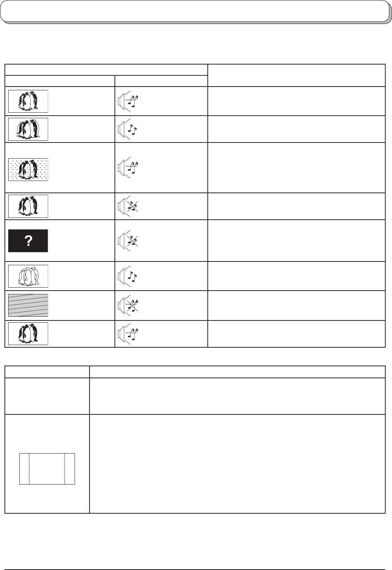Click the snowy penguin picture in the first row
Image resolution: width=392 pixels, height=570 pixels.
(28, 101)
